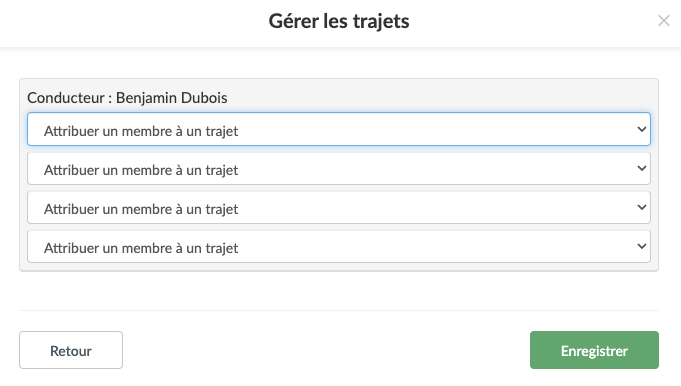This screenshot has width=681, height=386.
Task: Open the first Attribuer un membre dropdown
Action: [339, 129]
